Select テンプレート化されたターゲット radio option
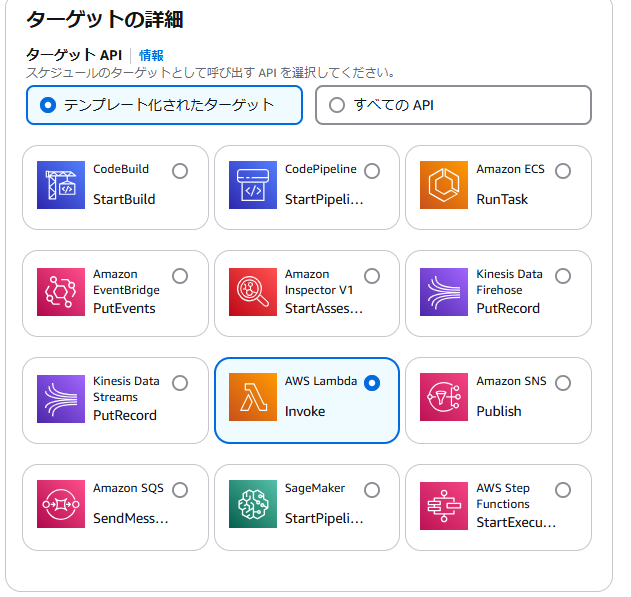The width and height of the screenshot is (631, 597). [48, 105]
